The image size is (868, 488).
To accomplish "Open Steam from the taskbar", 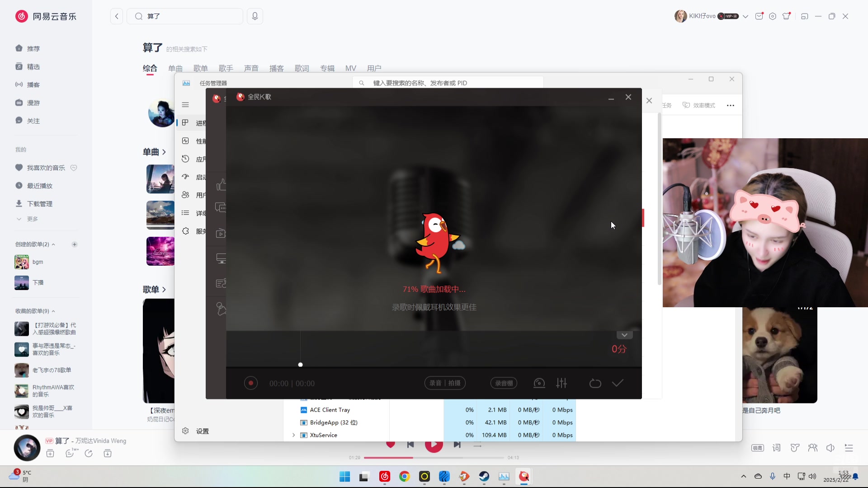I will (484, 476).
